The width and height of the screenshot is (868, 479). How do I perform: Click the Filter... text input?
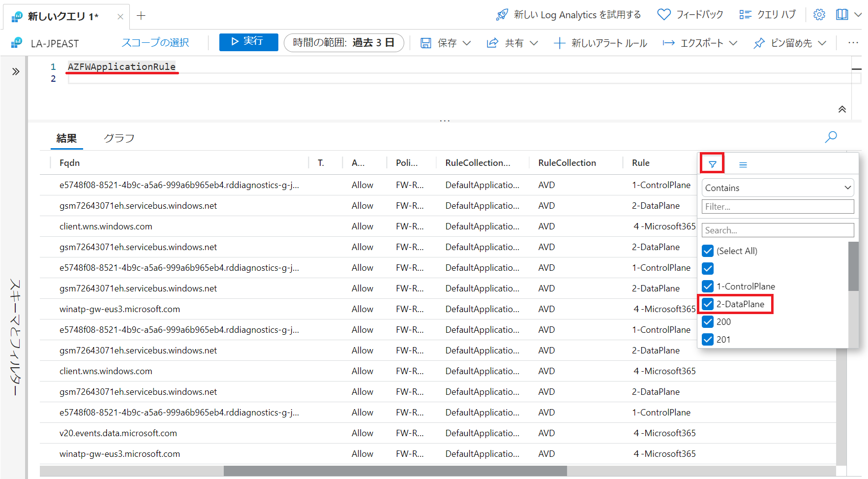(778, 207)
